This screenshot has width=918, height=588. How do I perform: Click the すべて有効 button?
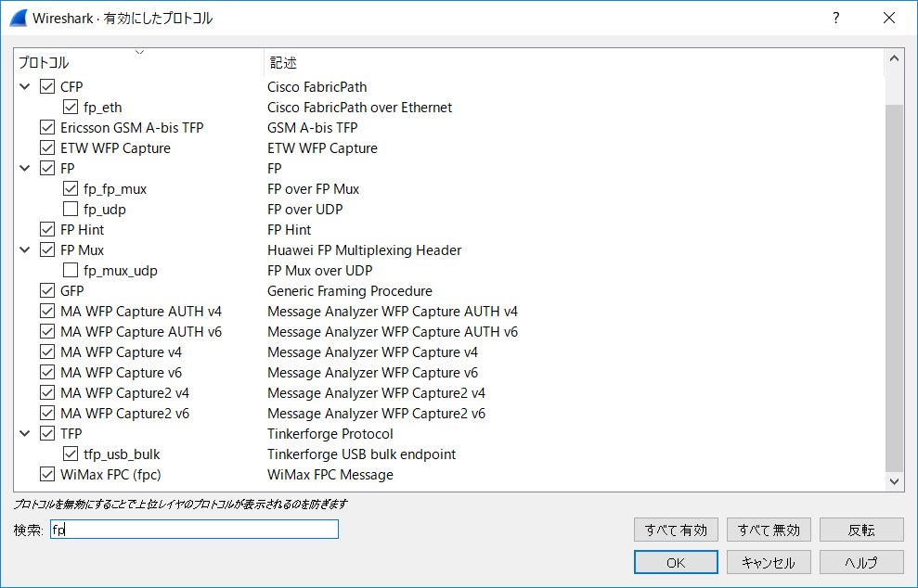[676, 530]
